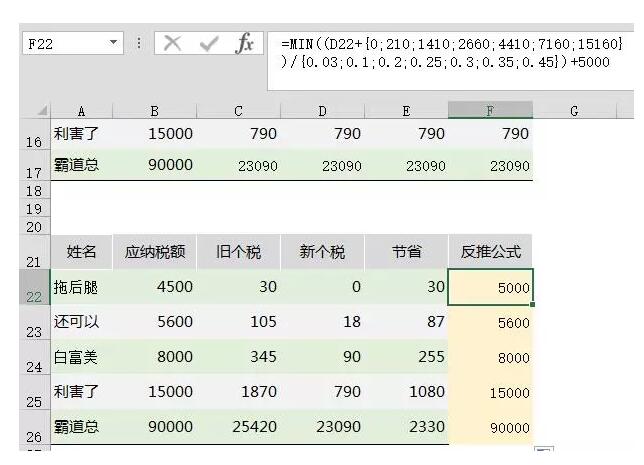Click cell 白富美 in row 24
This screenshot has width=644, height=465.
pyautogui.click(x=81, y=357)
